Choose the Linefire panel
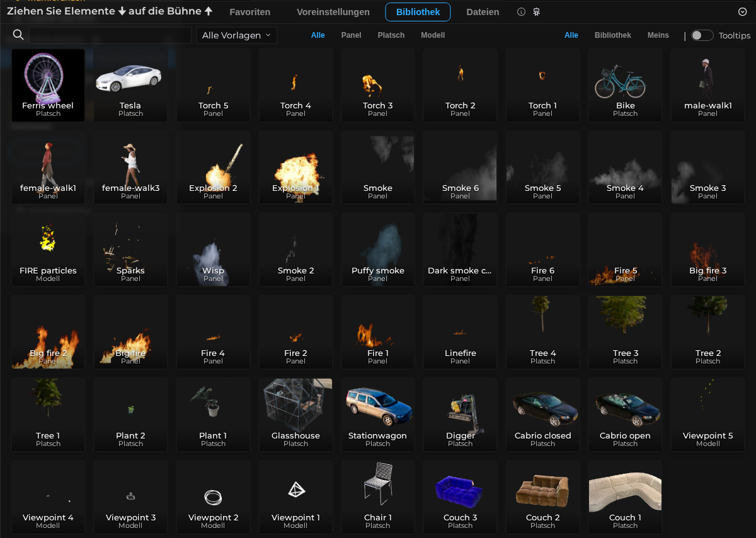Screen dimensions: 756x538 tap(460, 333)
